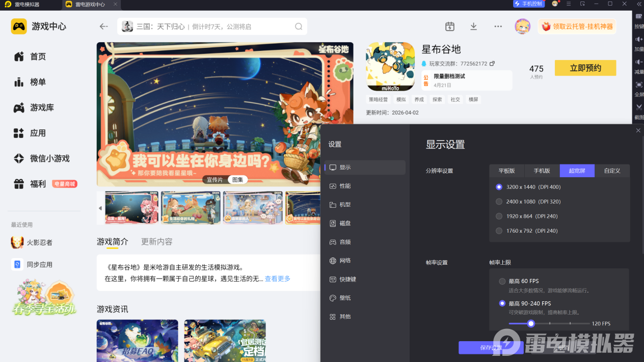Open 磁盘 disk settings
The width and height of the screenshot is (644, 362).
(365, 223)
